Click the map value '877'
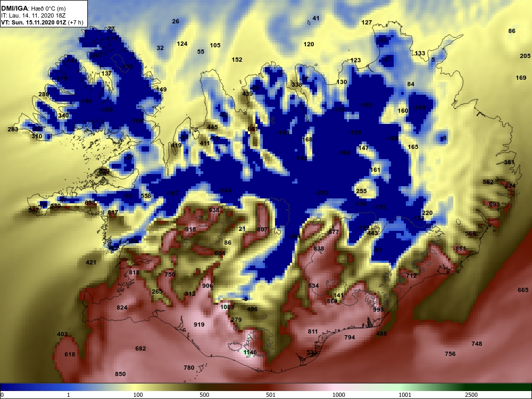Screen dimensions: 532x399 [x=334, y=232]
